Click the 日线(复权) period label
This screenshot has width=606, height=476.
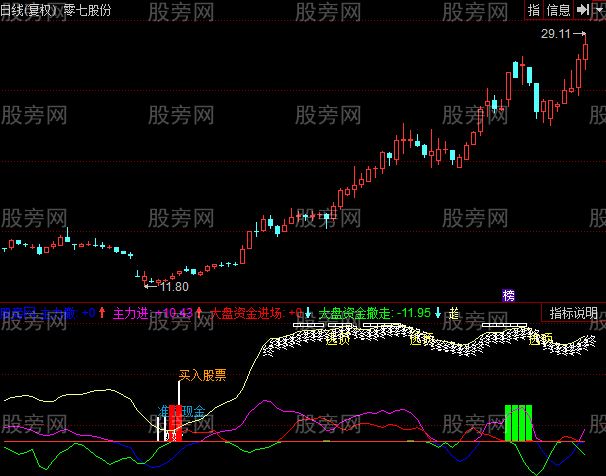[29, 9]
